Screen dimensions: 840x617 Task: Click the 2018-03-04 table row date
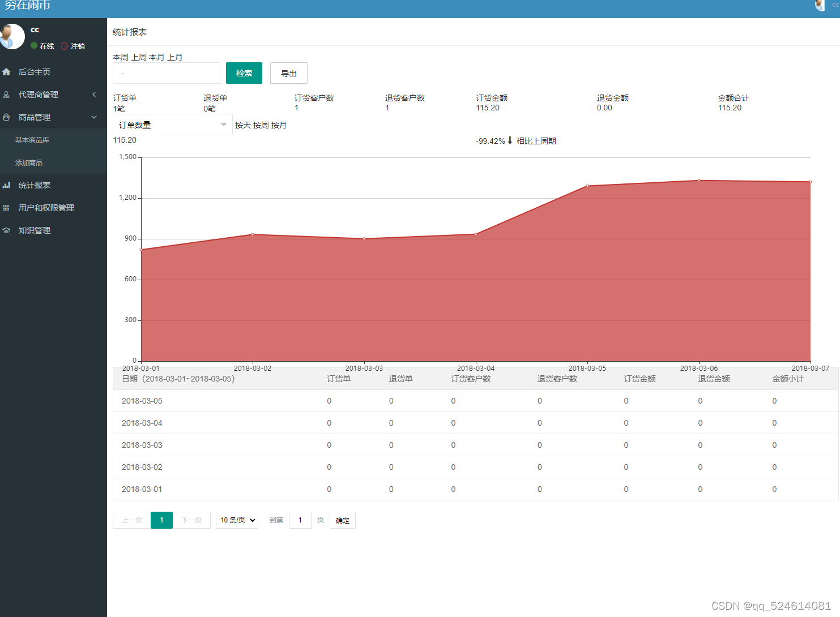click(x=142, y=423)
